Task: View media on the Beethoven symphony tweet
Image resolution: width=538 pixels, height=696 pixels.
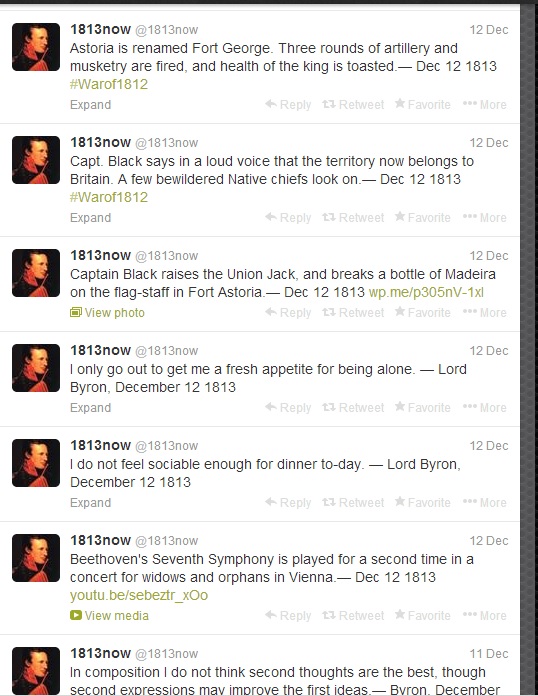Action: pos(109,616)
